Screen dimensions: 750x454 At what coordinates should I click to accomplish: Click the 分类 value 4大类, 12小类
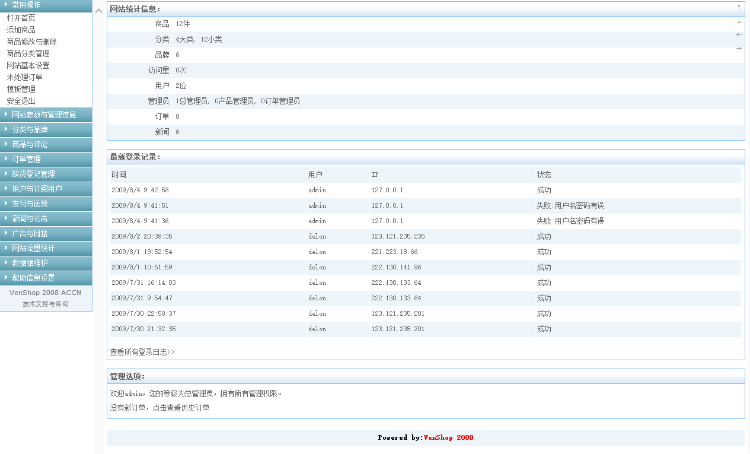[199, 39]
